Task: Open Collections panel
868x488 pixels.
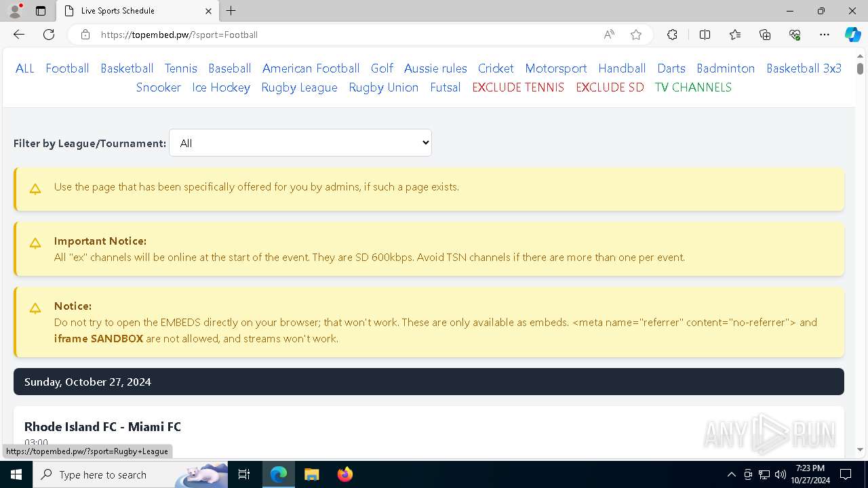Action: pyautogui.click(x=765, y=35)
